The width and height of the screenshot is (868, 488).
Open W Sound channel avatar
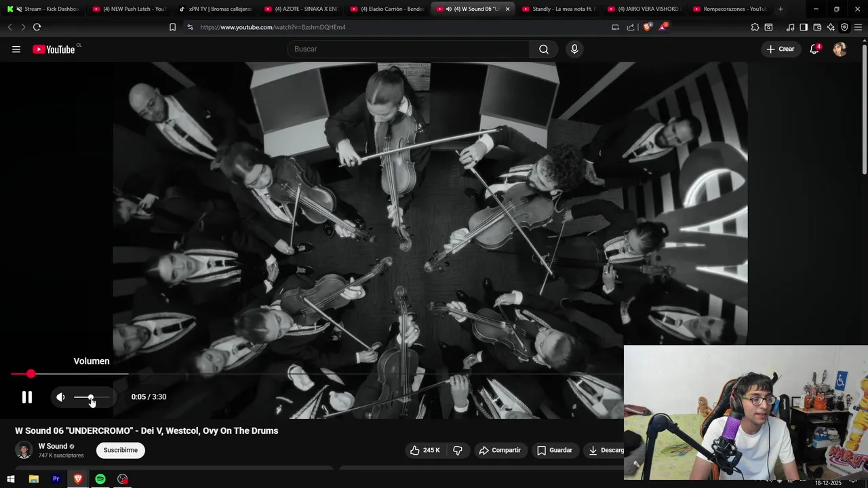pyautogui.click(x=24, y=450)
